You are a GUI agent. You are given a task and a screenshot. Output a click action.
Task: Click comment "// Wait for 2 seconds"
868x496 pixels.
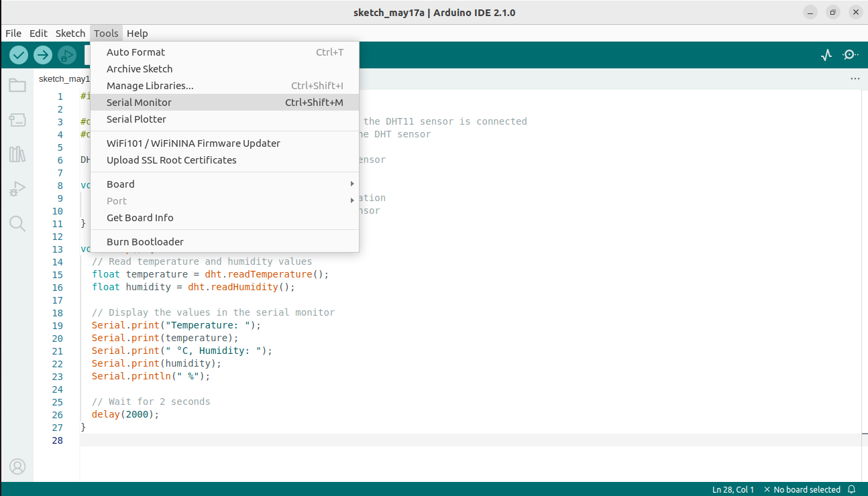point(151,401)
